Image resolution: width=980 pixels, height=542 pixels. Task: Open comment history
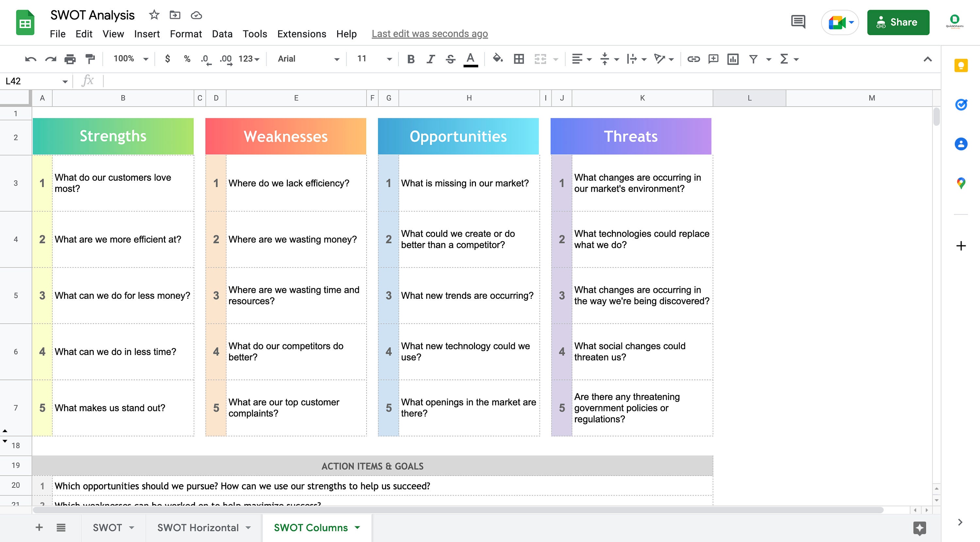[x=798, y=22]
